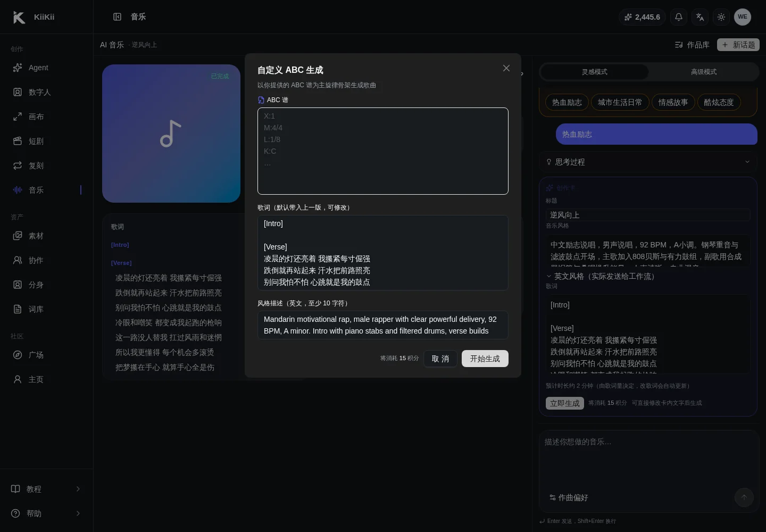Click the song cover thumbnail
The image size is (766, 532).
click(171, 134)
